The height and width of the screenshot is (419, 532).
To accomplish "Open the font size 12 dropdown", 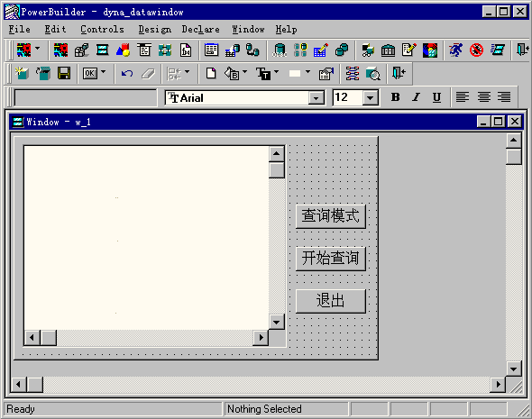I will coord(371,98).
